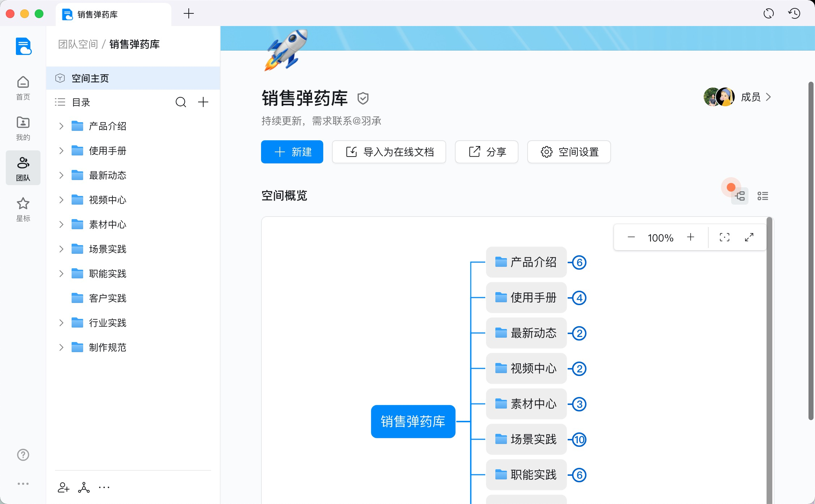Open 空间主页 from the sidebar menu
The width and height of the screenshot is (815, 504).
coord(90,78)
